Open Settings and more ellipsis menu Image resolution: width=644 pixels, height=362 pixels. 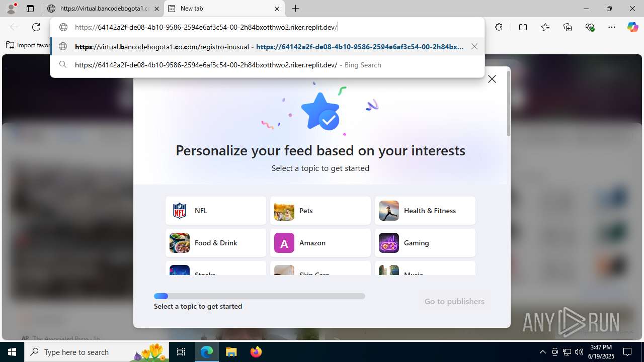(x=612, y=27)
